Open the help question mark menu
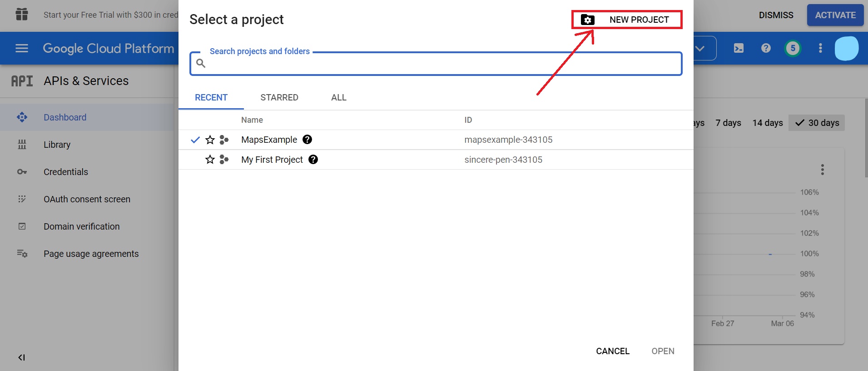 766,48
